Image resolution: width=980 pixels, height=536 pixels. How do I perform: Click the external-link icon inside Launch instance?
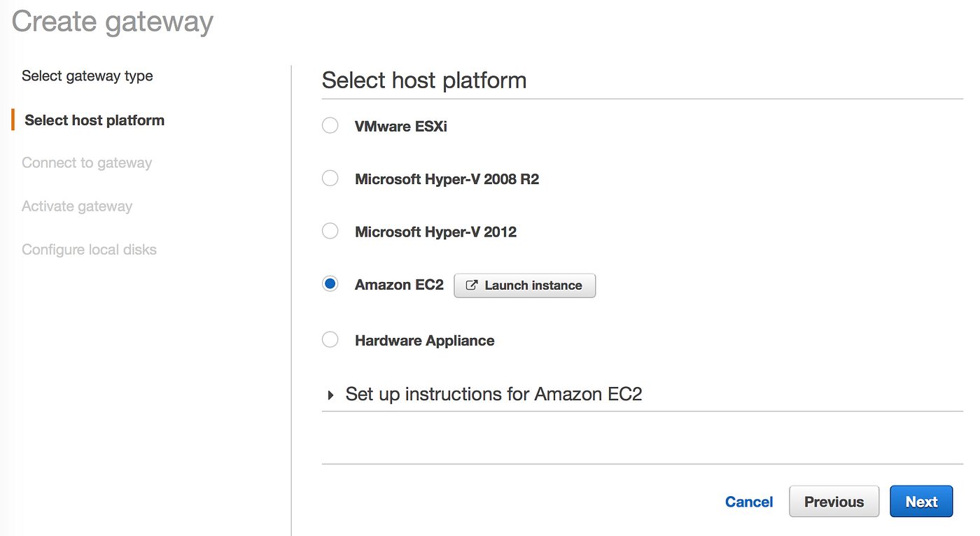coord(471,285)
